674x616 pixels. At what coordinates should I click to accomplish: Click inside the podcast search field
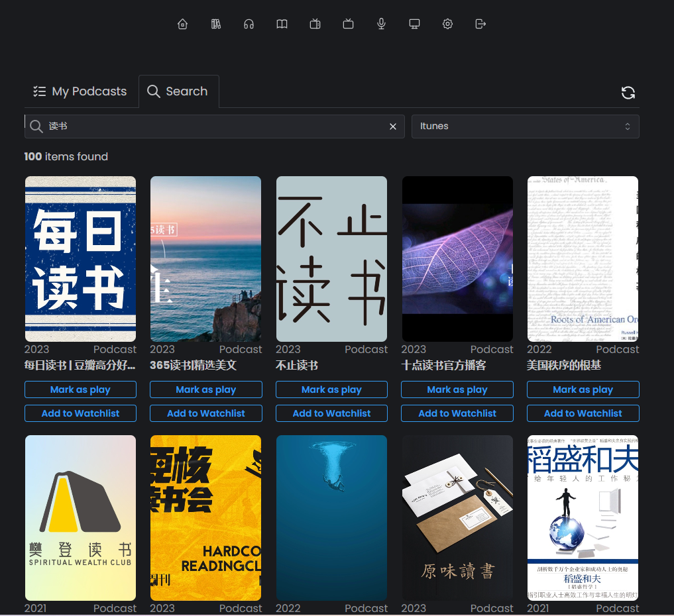coord(212,127)
